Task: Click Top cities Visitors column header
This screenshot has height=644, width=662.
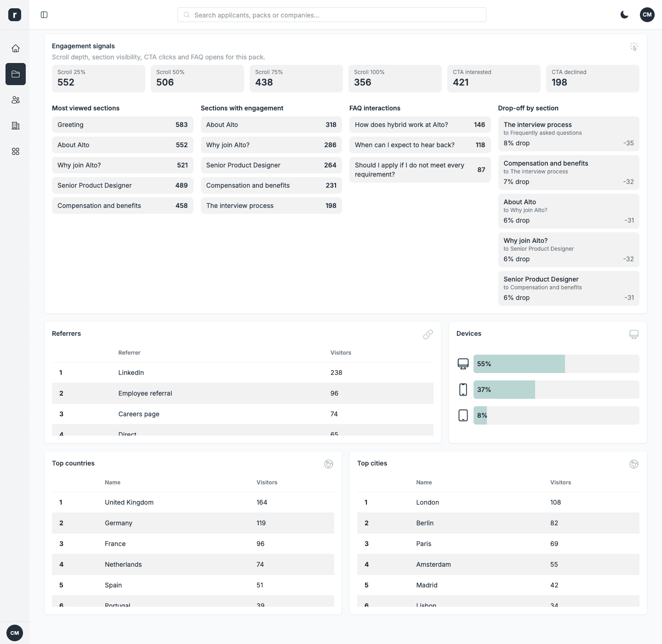Action: tap(560, 483)
